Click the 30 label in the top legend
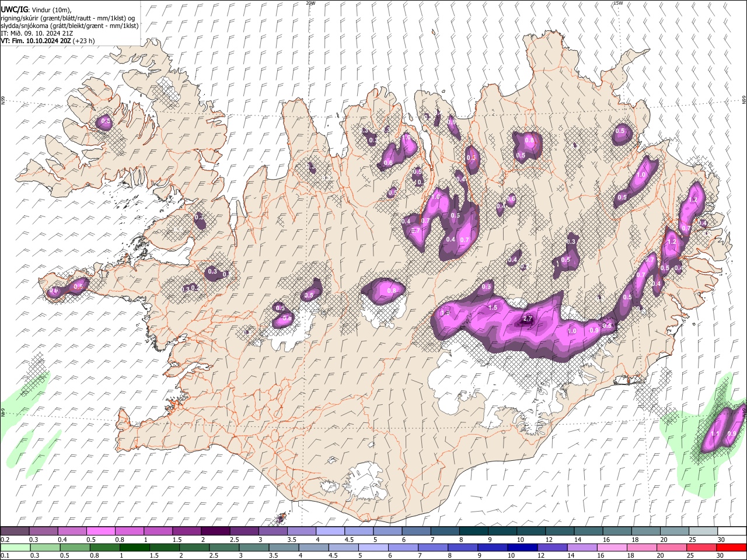 [721, 540]
